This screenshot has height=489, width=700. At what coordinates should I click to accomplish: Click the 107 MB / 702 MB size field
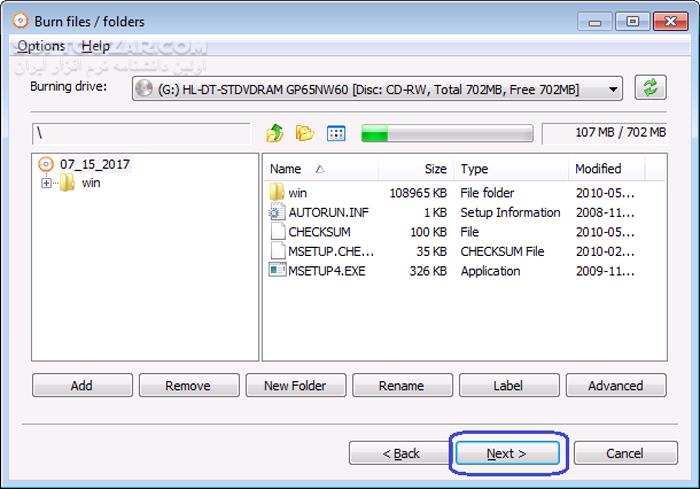click(604, 133)
